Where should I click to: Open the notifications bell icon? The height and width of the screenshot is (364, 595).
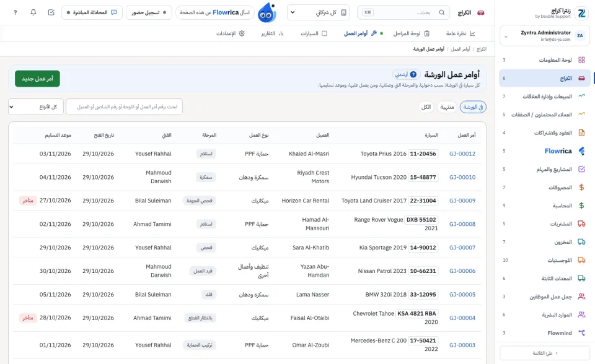coord(33,12)
